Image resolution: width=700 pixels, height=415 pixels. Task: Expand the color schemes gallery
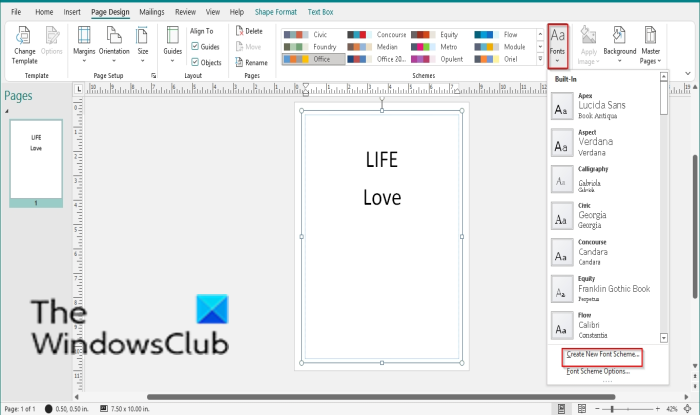(540, 59)
